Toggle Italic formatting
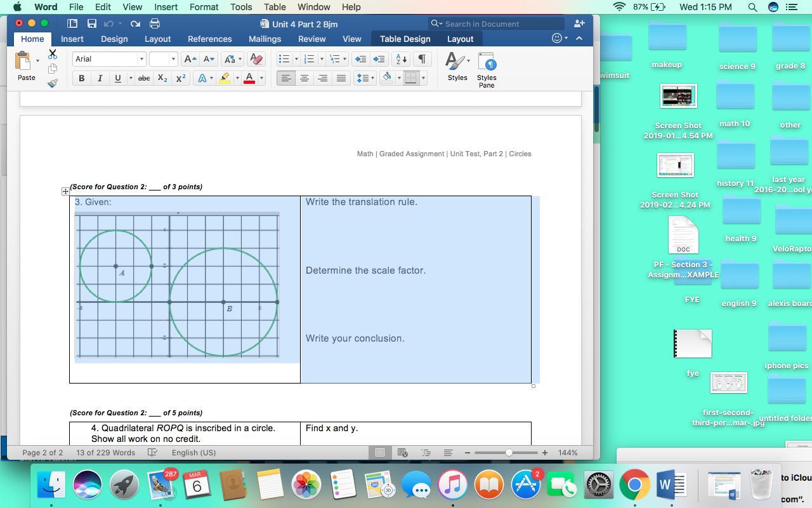This screenshot has width=812, height=508. (x=100, y=78)
